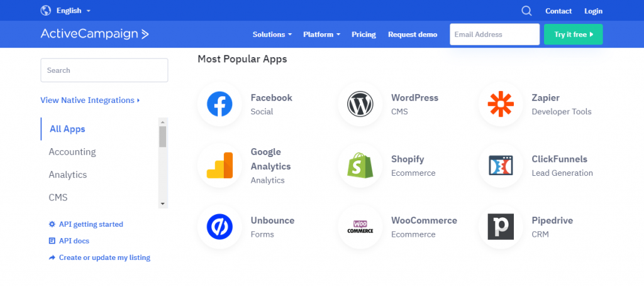Focus the Email Address input field
644x287 pixels.
pos(494,35)
